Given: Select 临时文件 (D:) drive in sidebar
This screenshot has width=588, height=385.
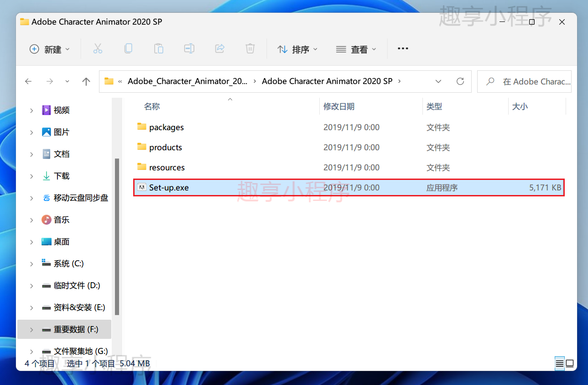Looking at the screenshot, I should coord(77,285).
